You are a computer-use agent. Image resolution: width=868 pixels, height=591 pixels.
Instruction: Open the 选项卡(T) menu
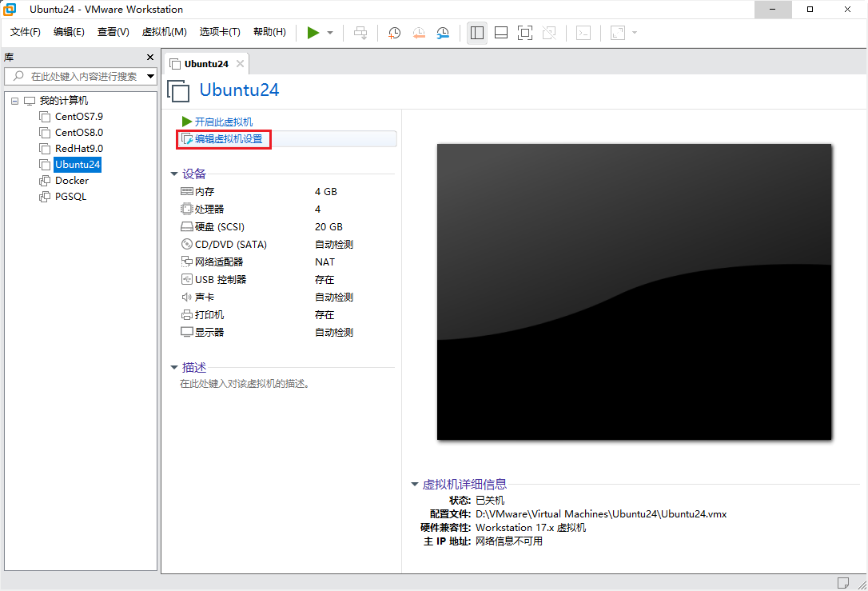[220, 32]
